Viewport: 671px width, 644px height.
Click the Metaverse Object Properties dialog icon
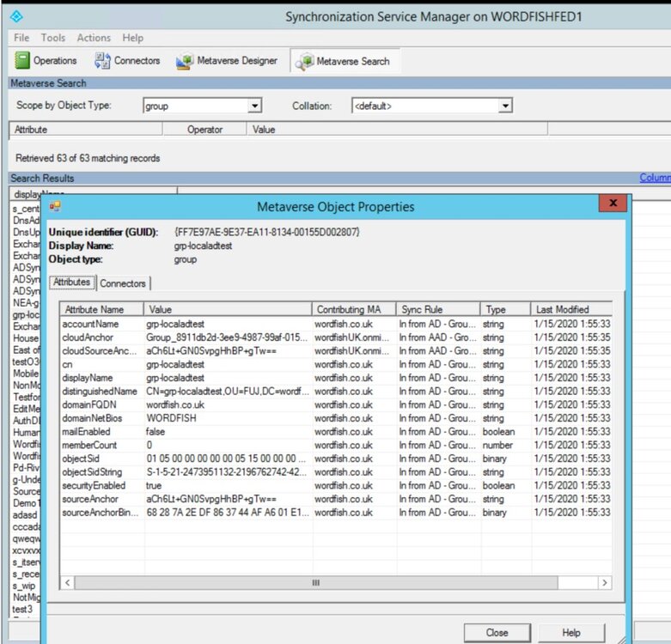pyautogui.click(x=55, y=207)
